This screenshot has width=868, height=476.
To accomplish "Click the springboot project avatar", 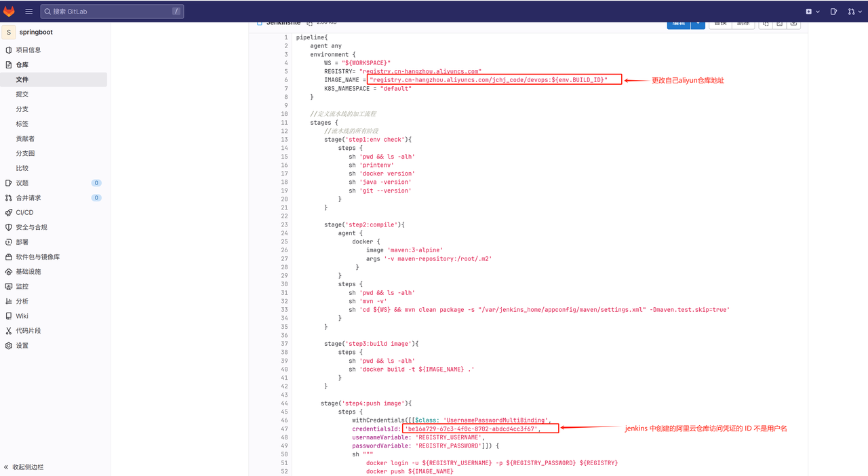I will (x=9, y=32).
